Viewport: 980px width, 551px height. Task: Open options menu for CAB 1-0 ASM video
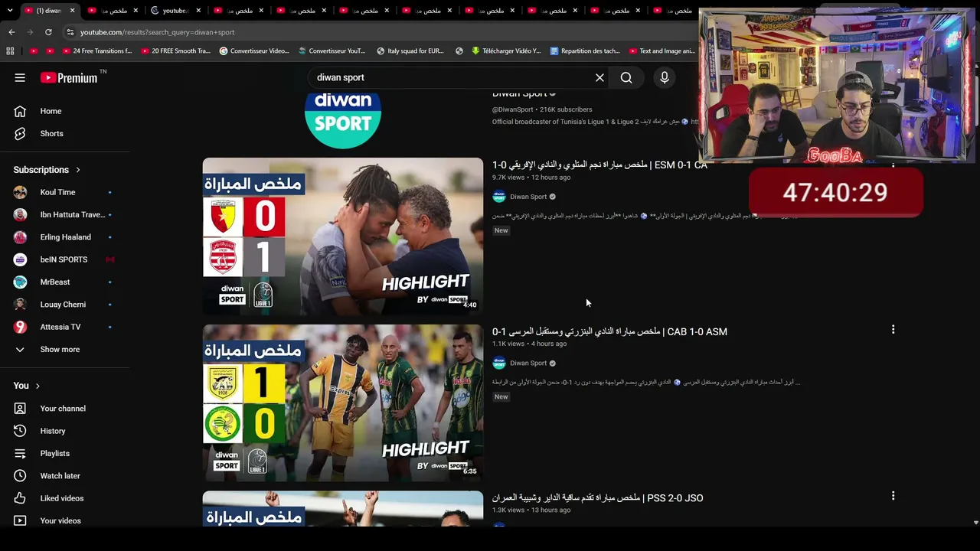click(893, 330)
